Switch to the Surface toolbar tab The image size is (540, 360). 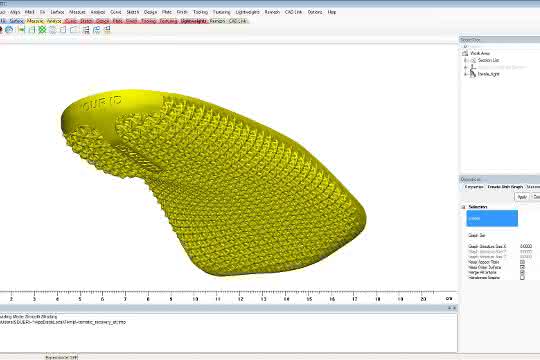pyautogui.click(x=16, y=21)
